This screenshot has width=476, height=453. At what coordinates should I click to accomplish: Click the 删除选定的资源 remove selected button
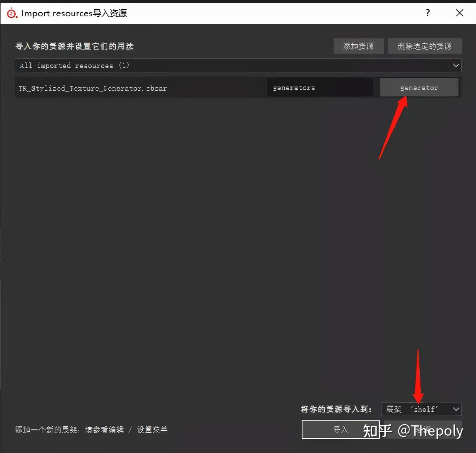coord(425,46)
